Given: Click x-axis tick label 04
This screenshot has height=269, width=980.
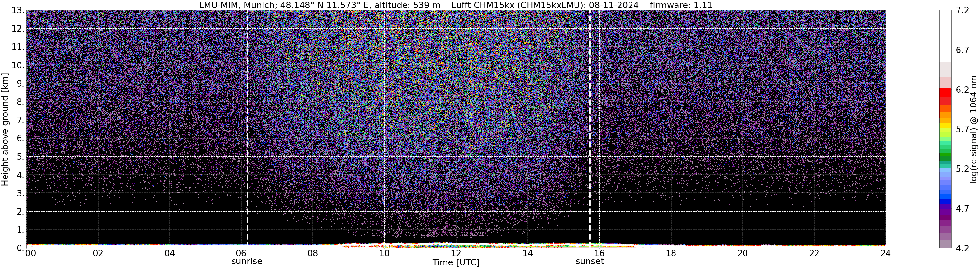Looking at the screenshot, I should [170, 253].
